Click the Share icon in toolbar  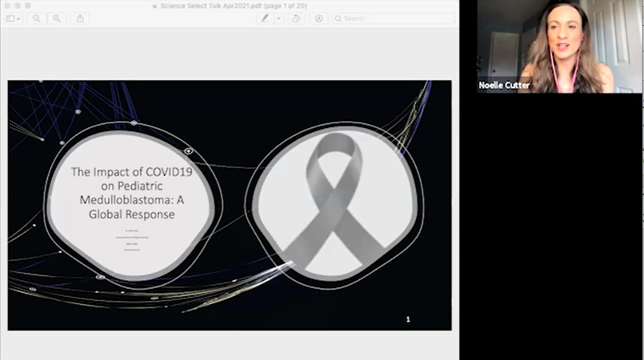tap(80, 18)
